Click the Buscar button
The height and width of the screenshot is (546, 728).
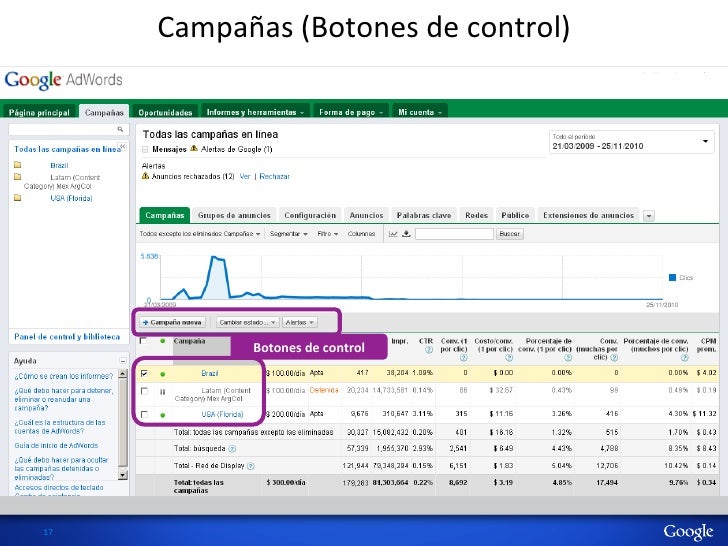point(510,234)
